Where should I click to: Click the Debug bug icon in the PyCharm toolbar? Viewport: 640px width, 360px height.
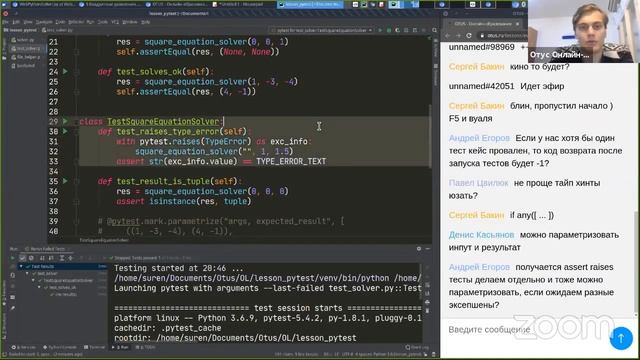click(389, 30)
